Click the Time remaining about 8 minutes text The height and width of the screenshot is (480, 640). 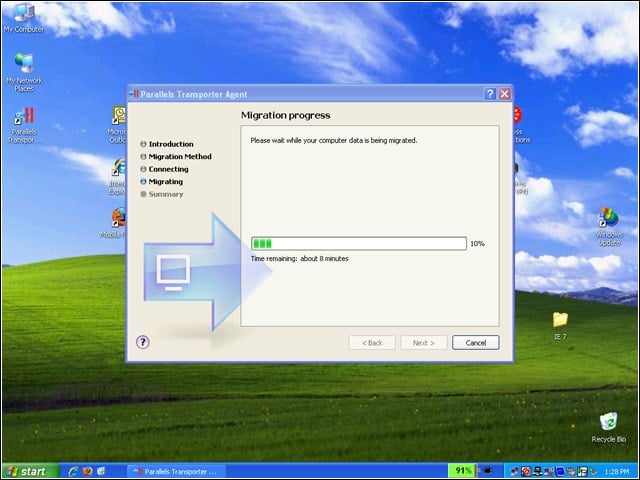pos(300,259)
